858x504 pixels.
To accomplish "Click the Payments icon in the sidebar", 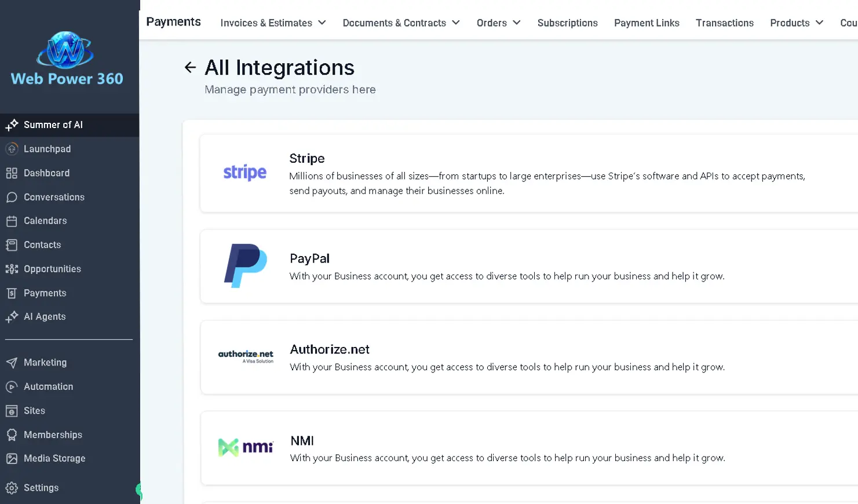I will click(12, 293).
